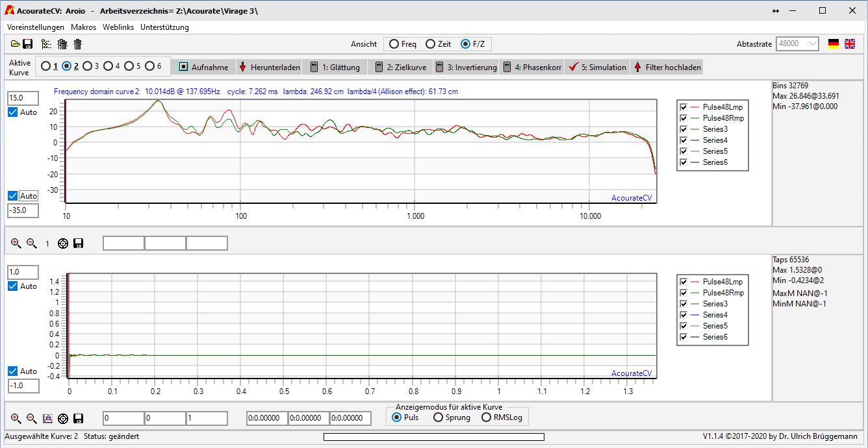The height and width of the screenshot is (448, 868).
Task: Open the Voreinstellungen menu
Action: pos(36,27)
